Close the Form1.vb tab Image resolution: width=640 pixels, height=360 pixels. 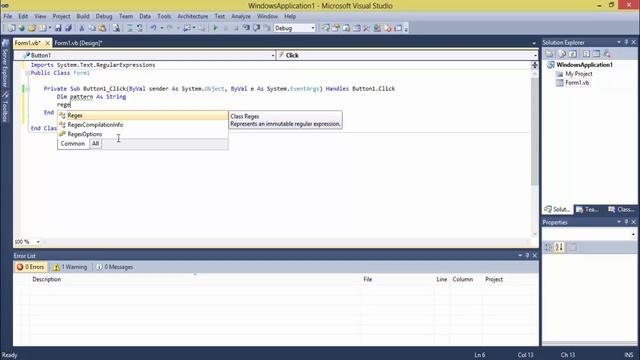47,43
